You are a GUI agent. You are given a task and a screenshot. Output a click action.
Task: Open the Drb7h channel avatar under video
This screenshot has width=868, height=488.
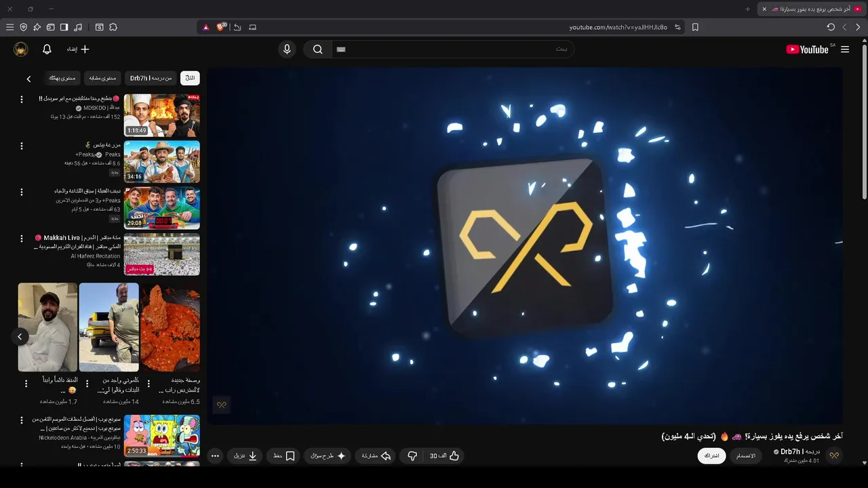(834, 456)
